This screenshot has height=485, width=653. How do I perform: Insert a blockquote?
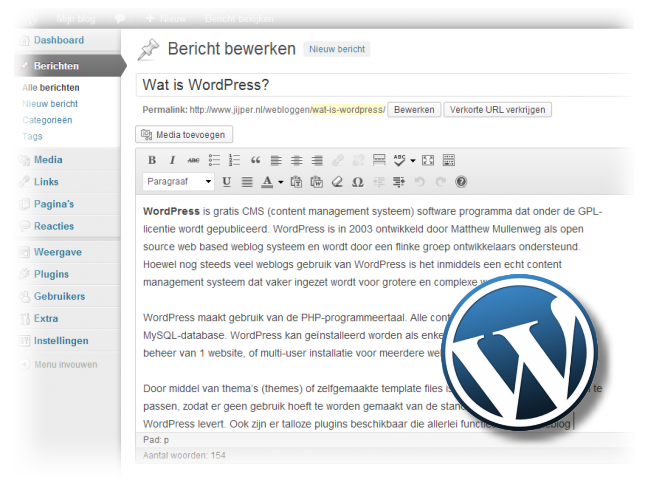pos(255,160)
